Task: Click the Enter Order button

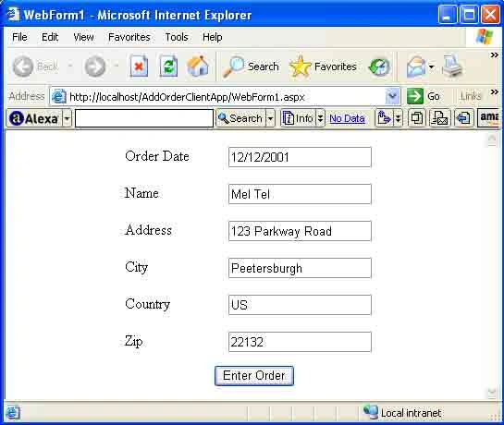Action: pyautogui.click(x=254, y=375)
